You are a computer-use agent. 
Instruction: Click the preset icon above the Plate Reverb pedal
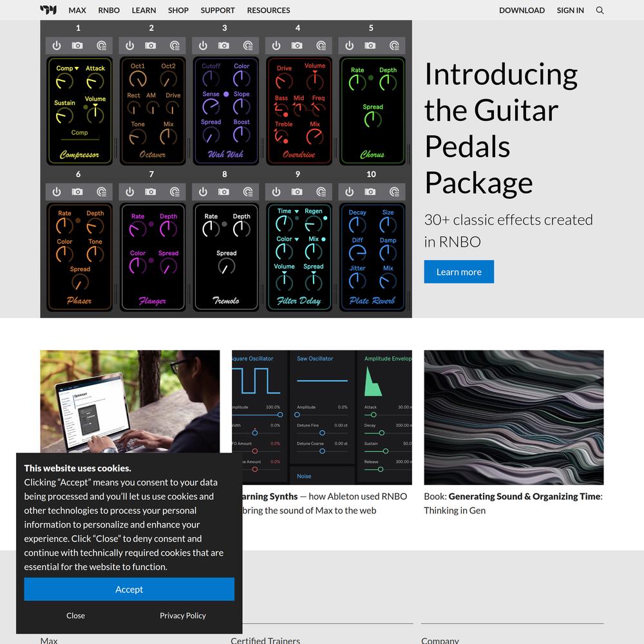[x=394, y=192]
